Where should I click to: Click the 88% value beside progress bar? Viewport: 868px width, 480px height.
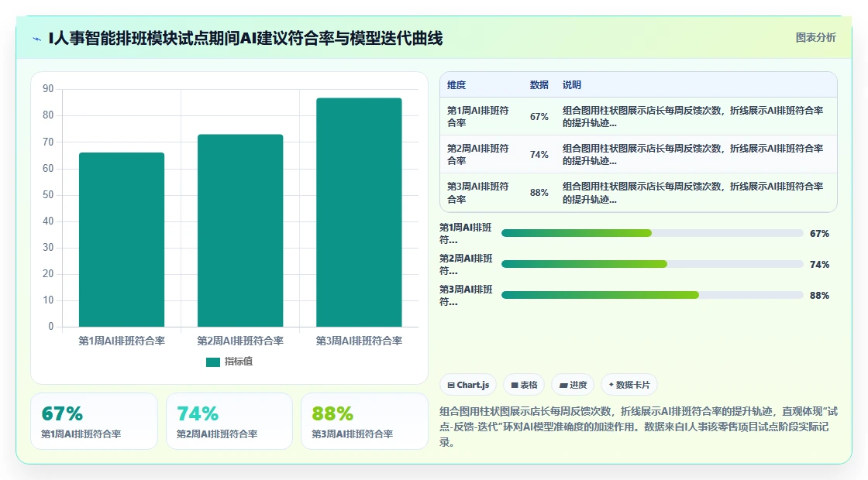click(819, 295)
